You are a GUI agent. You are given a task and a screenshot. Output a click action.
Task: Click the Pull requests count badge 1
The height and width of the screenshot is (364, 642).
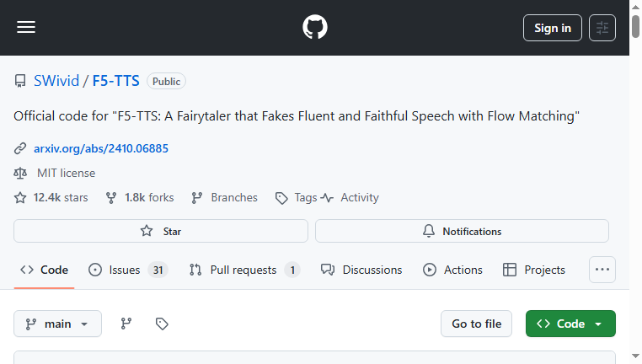coord(292,270)
